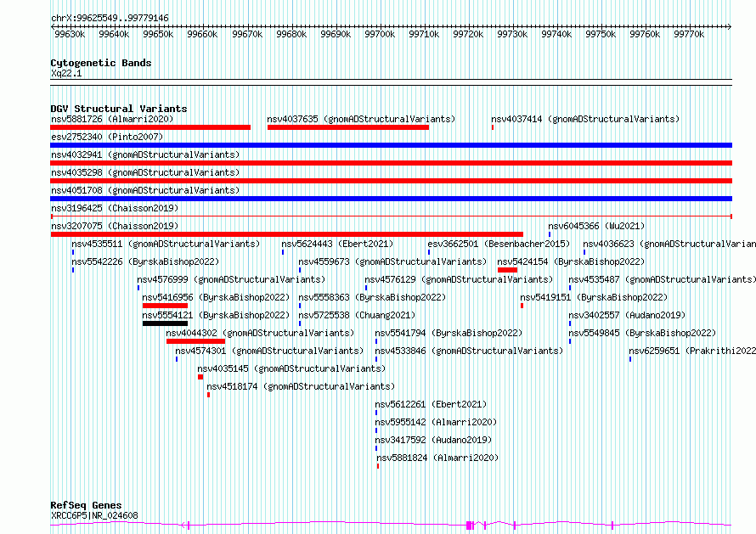Open nsv5549845 (ByrskaBishop2022) label
This screenshot has height=534, width=756.
point(642,333)
